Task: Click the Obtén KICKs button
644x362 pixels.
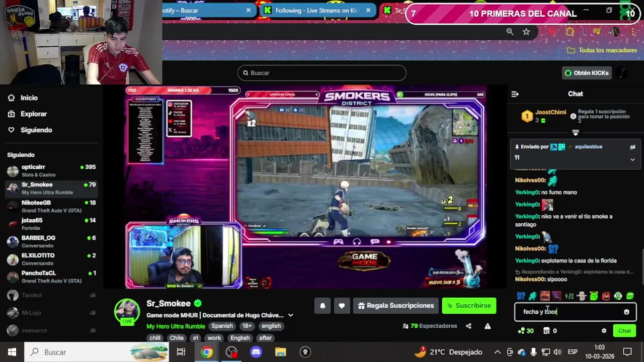Action: [587, 73]
